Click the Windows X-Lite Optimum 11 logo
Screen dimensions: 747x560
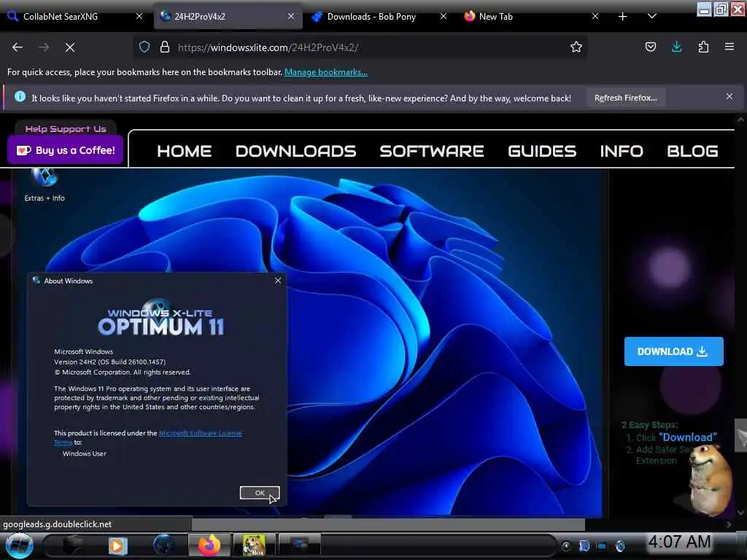[161, 318]
